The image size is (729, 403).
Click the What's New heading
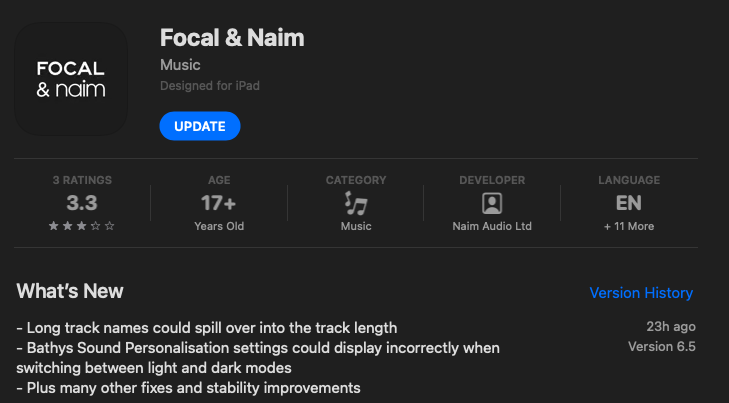(70, 291)
